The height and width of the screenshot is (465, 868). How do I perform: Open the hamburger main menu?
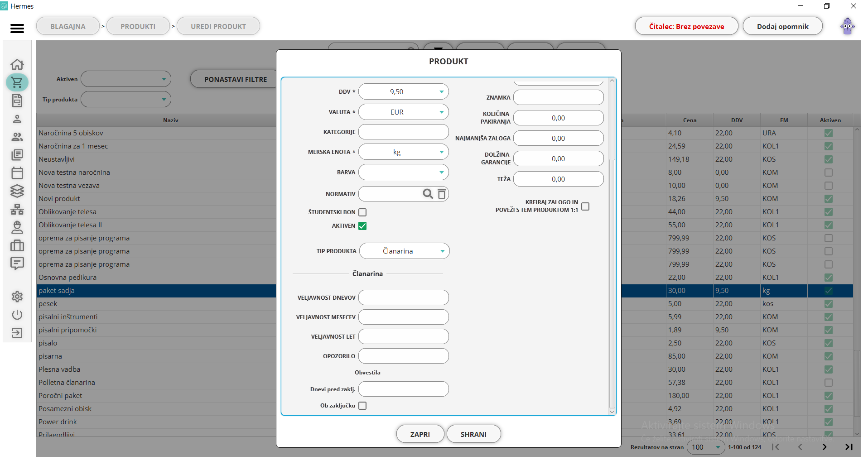point(17,29)
